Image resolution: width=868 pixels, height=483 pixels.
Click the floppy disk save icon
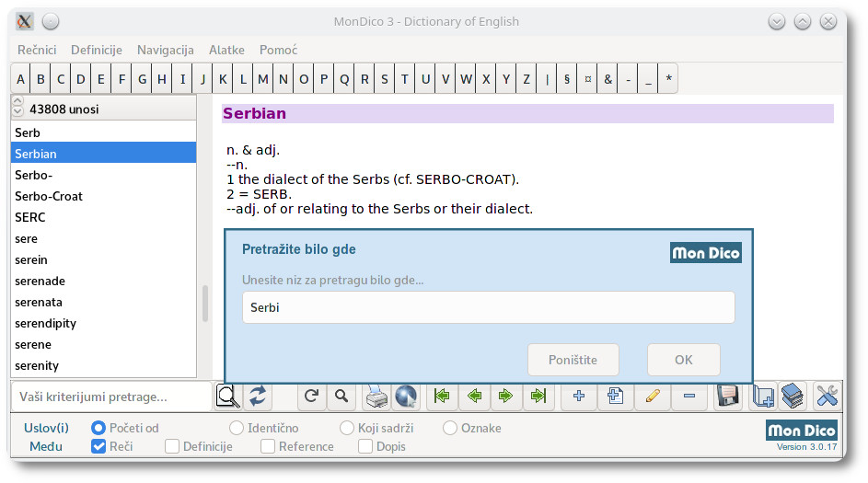(x=728, y=397)
